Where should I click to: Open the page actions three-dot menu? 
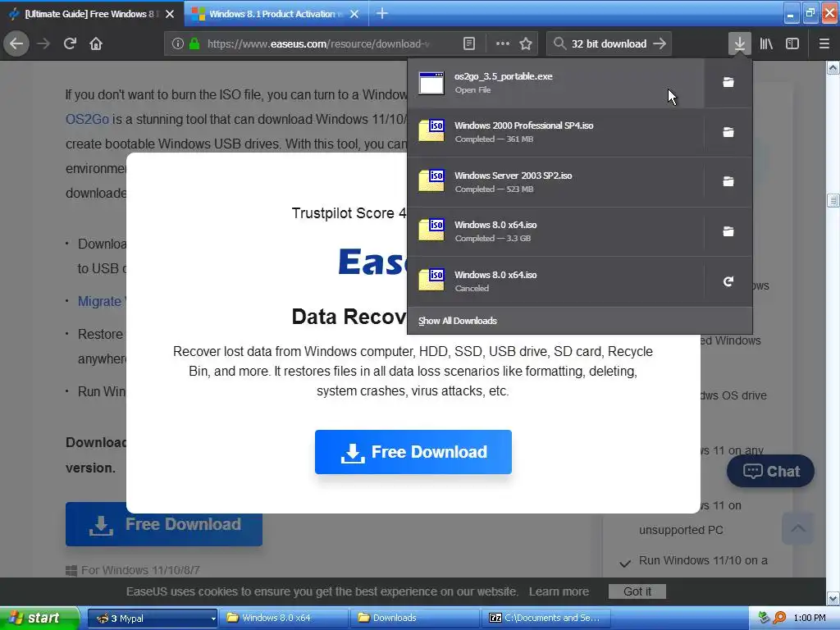pos(503,43)
